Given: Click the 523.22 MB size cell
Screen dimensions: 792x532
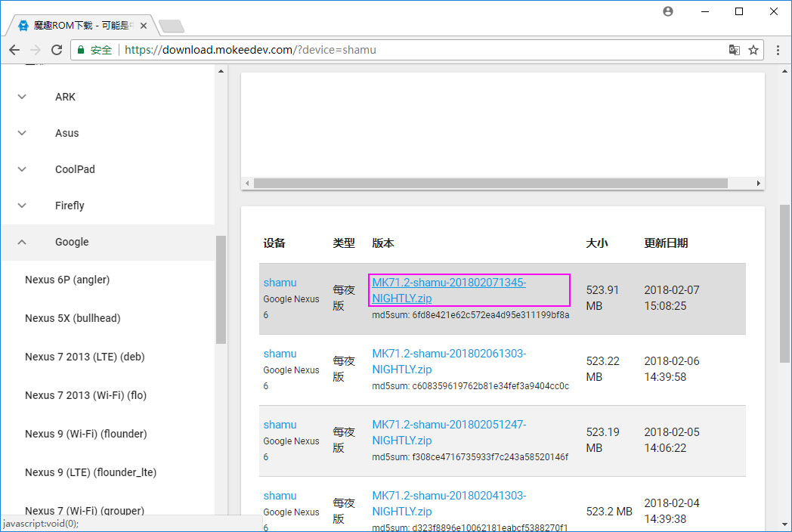Looking at the screenshot, I should 602,369.
